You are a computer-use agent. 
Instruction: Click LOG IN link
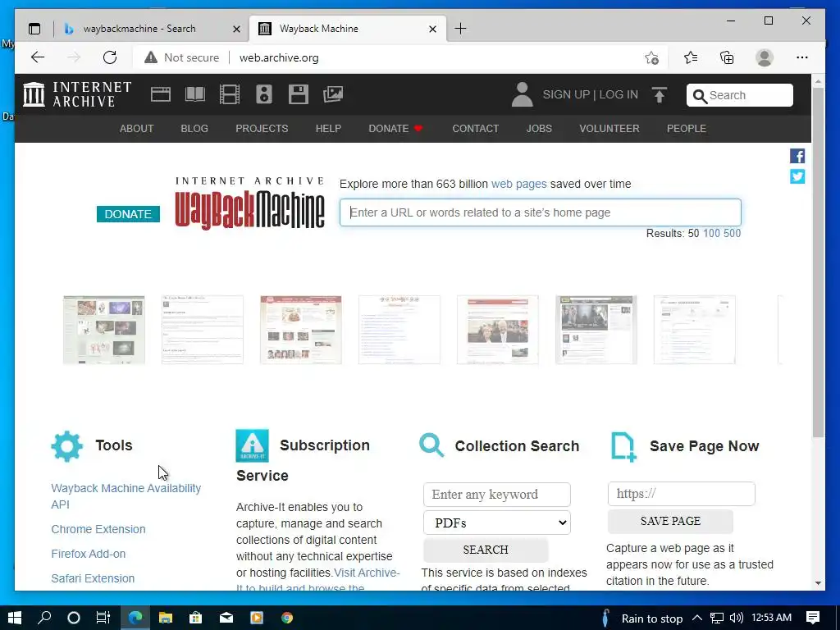click(619, 95)
